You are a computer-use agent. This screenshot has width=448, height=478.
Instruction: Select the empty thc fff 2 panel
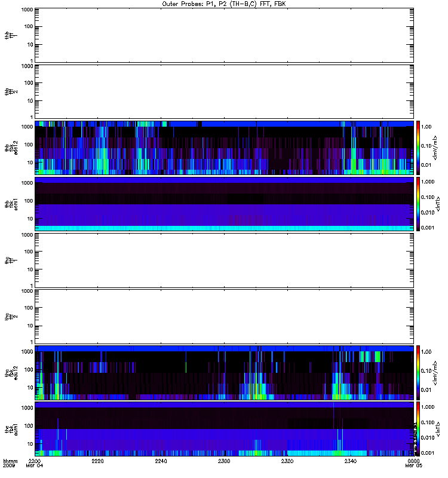coord(224,317)
